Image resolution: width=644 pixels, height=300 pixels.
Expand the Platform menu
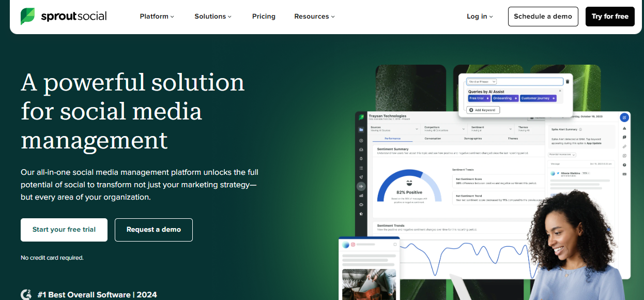click(157, 17)
